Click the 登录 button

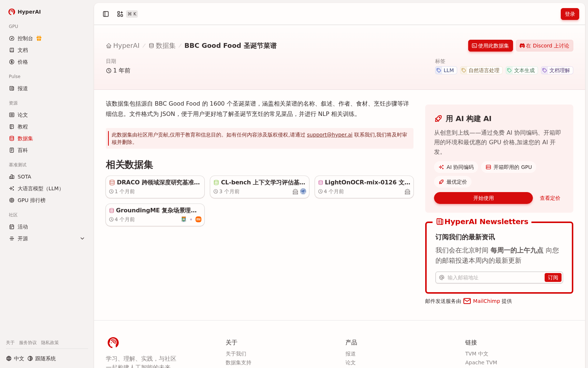point(570,14)
